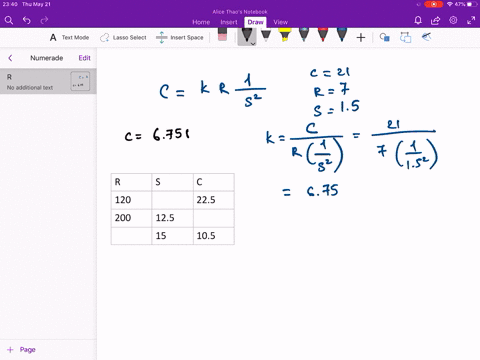
Task: Add a new Page
Action: click(21, 350)
